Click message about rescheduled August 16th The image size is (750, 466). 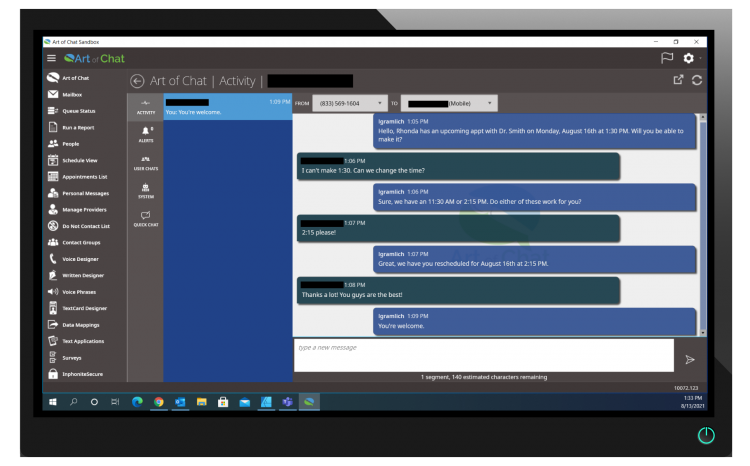534,259
